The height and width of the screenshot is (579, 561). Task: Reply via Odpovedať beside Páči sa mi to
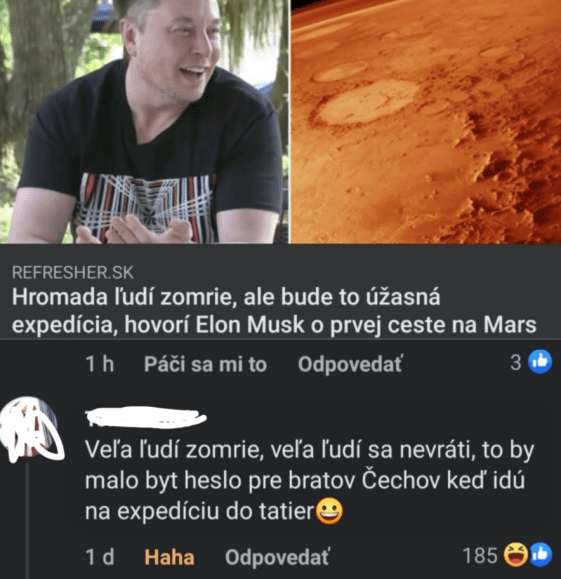pyautogui.click(x=350, y=364)
